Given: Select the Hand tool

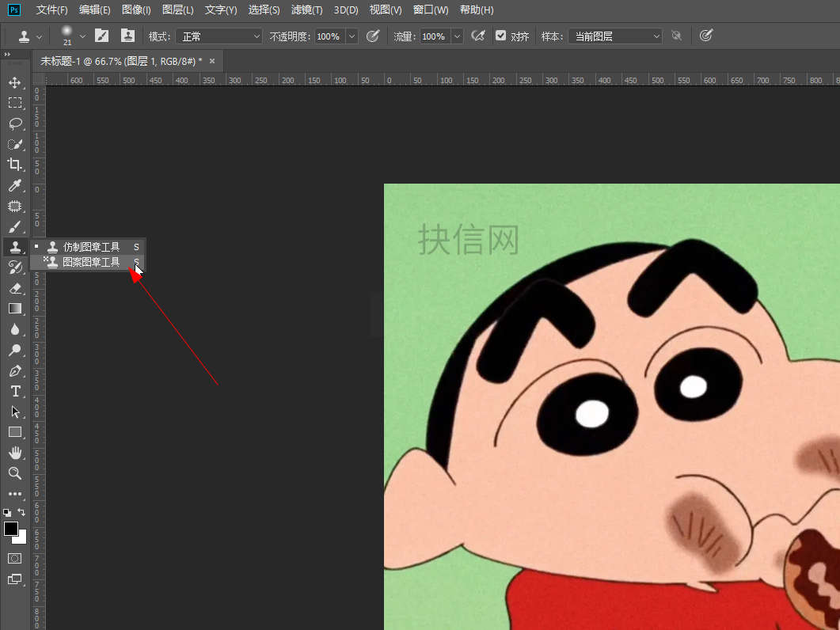Looking at the screenshot, I should [x=15, y=454].
